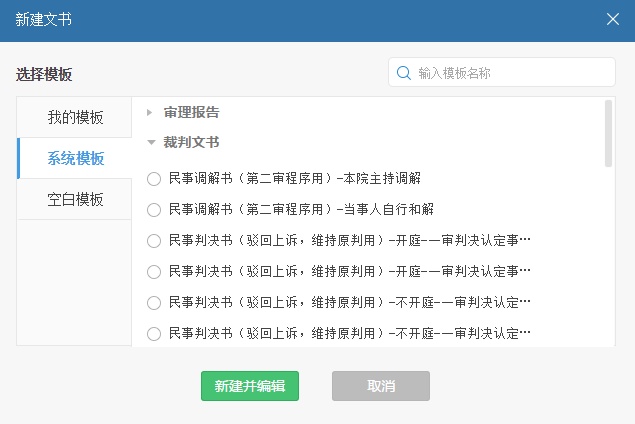Select 本院主持调解 template radio button
This screenshot has height=424, width=635.
[x=154, y=179]
